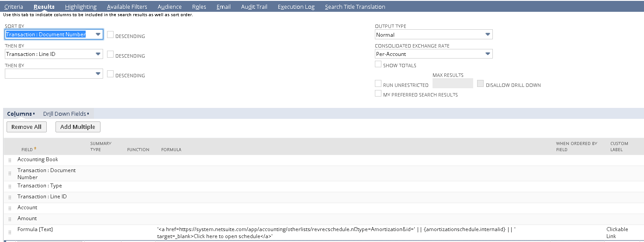Image resolution: width=644 pixels, height=242 pixels.
Task: Click the Add Multiple button
Action: click(78, 127)
